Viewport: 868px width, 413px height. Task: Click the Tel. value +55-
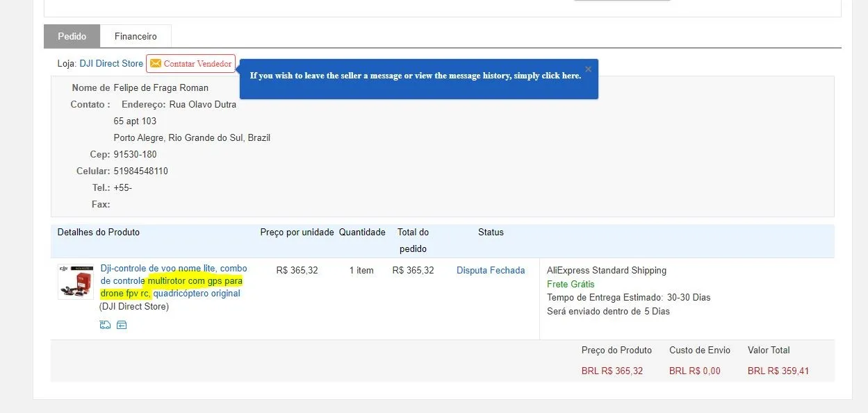point(123,188)
